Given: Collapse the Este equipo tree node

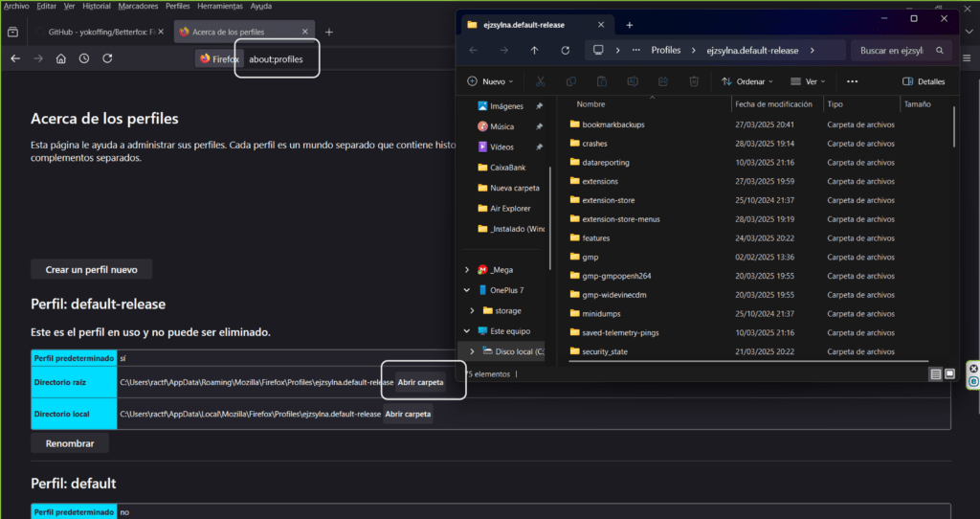Looking at the screenshot, I should [x=467, y=330].
